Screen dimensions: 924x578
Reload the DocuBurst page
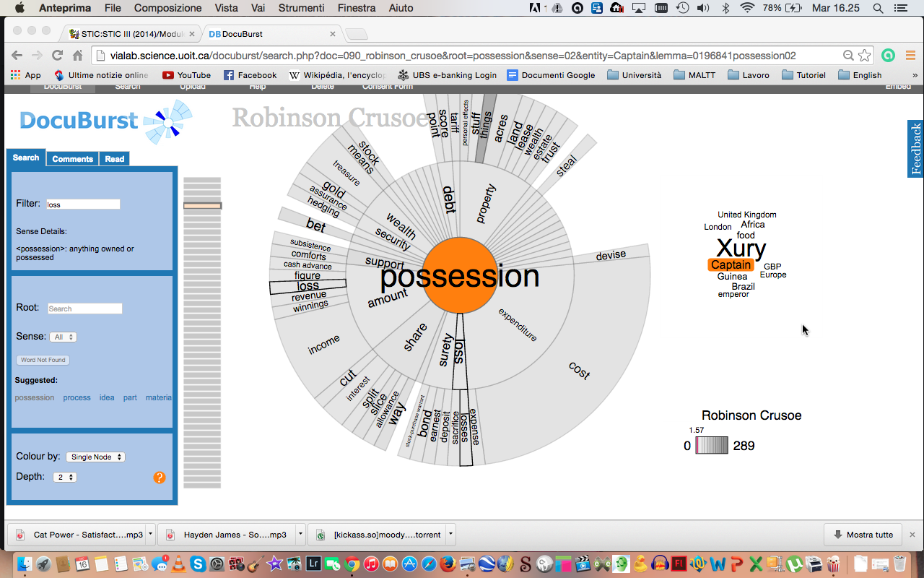[57, 56]
